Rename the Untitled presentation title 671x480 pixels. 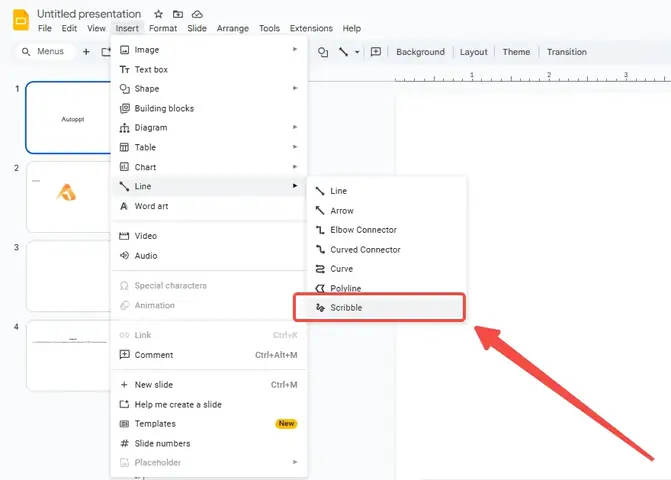coord(89,14)
